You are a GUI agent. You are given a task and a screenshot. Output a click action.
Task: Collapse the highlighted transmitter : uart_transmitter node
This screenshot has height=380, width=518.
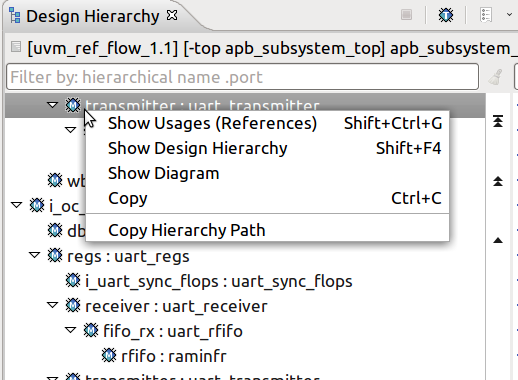[52, 105]
